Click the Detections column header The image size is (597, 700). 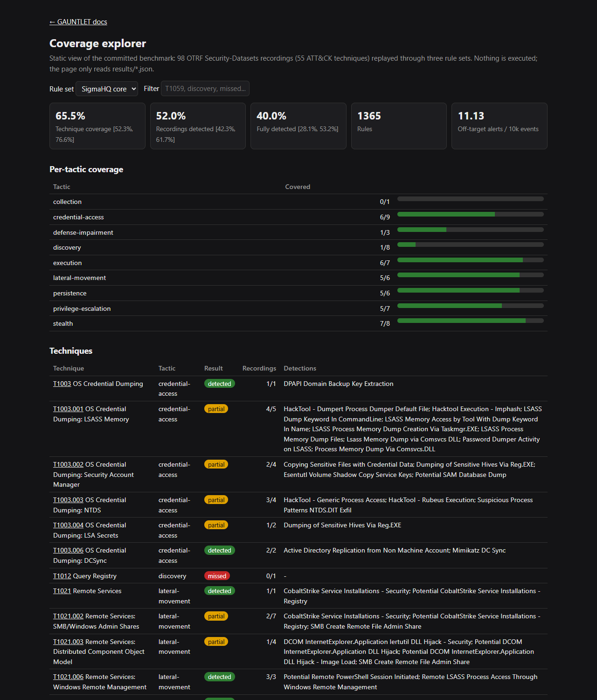pyautogui.click(x=300, y=368)
